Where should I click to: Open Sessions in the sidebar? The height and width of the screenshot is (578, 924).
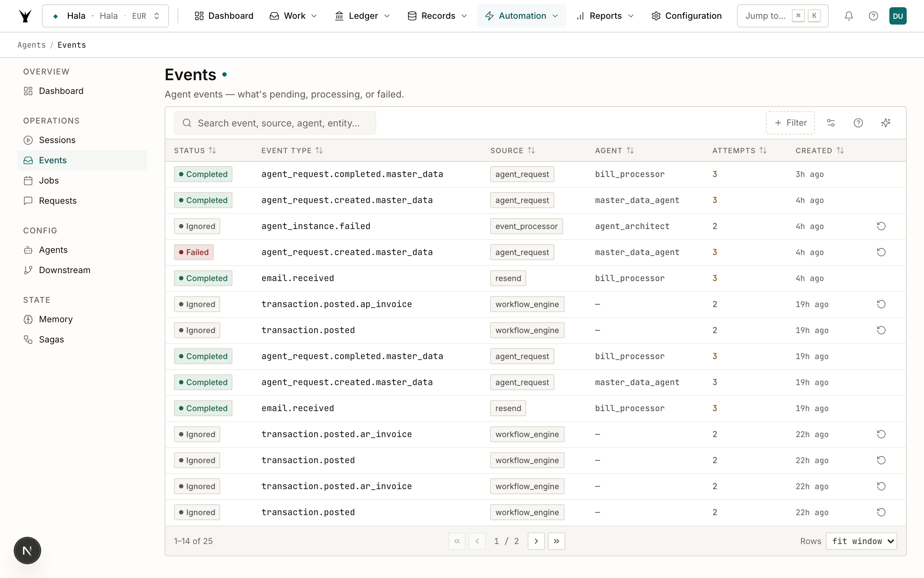tap(82, 140)
